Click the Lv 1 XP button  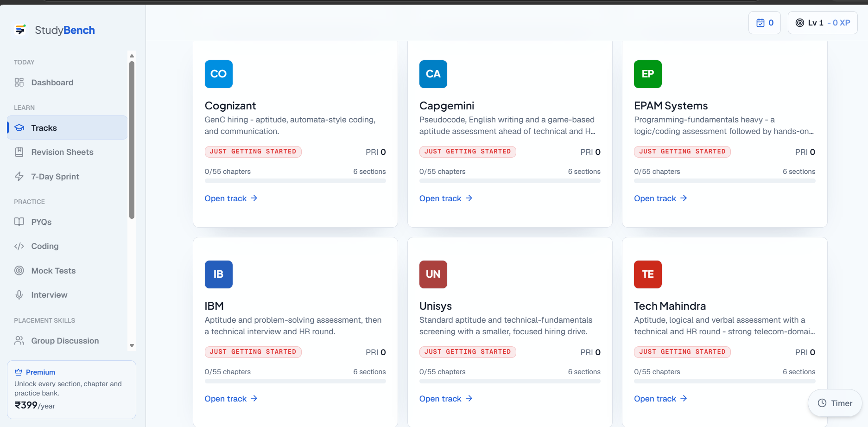823,23
